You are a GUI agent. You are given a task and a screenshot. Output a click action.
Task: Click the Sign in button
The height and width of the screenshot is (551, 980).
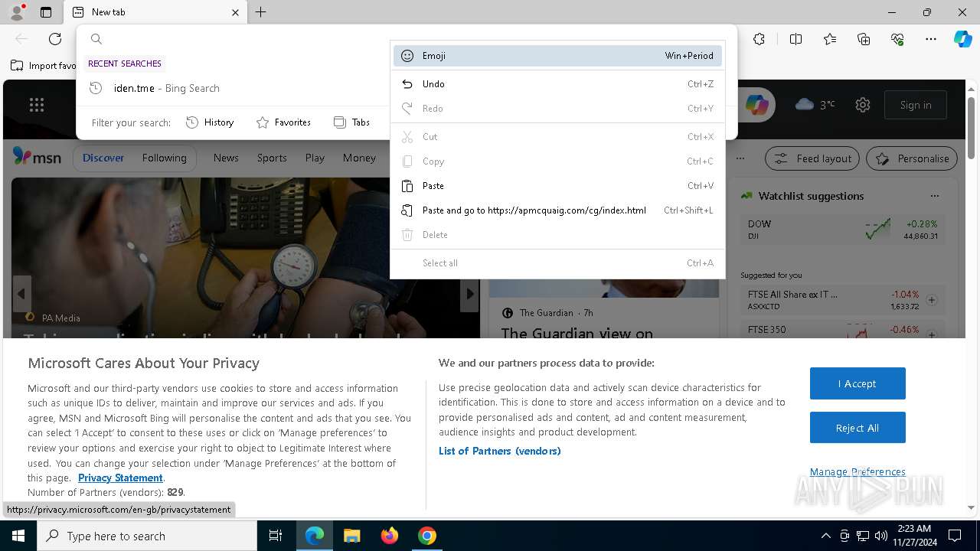click(916, 105)
